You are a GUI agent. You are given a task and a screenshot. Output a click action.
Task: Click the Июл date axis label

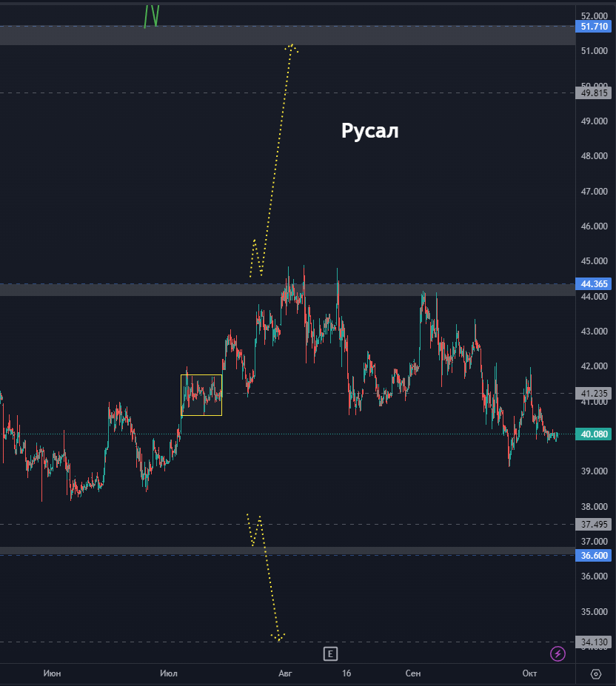(169, 673)
